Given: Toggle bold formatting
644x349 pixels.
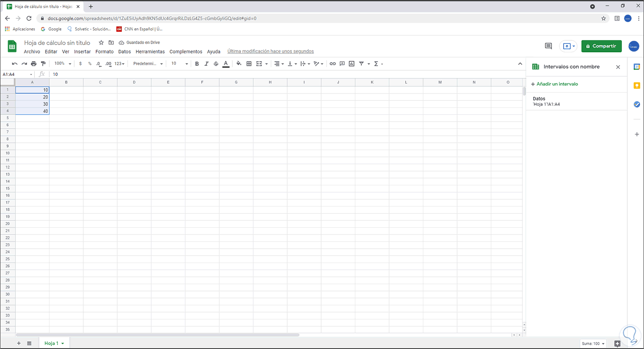Looking at the screenshot, I should pyautogui.click(x=197, y=63).
